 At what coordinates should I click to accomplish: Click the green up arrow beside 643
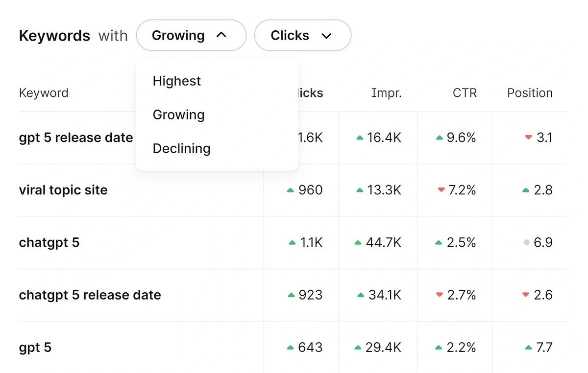coord(291,348)
